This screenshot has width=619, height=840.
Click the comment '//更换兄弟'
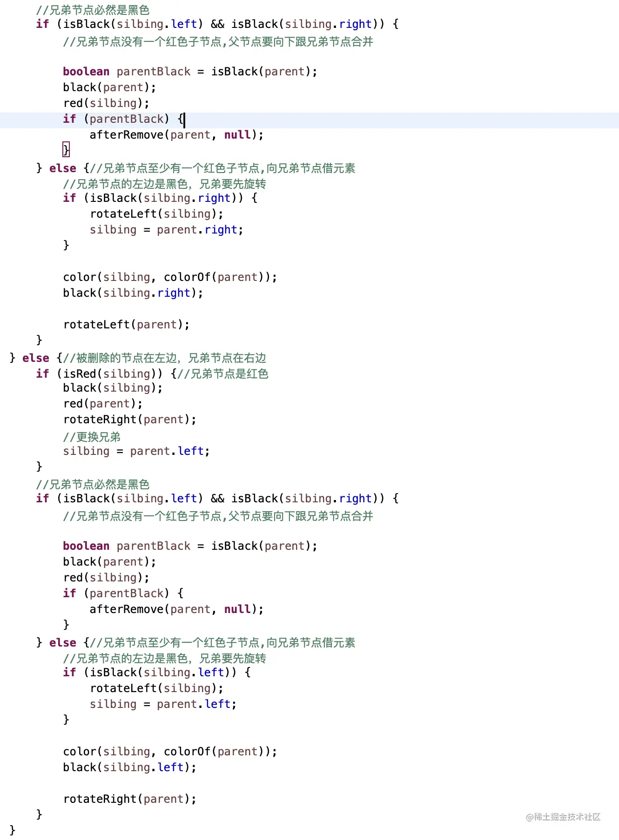click(x=92, y=437)
